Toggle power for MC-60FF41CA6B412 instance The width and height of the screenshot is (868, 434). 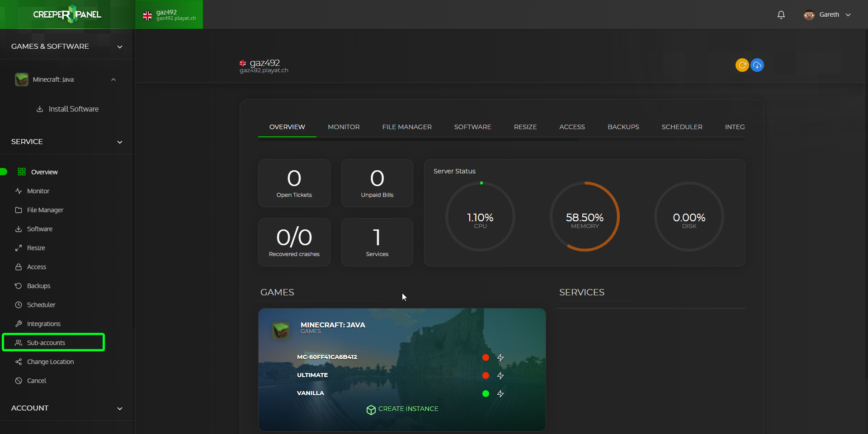point(500,358)
